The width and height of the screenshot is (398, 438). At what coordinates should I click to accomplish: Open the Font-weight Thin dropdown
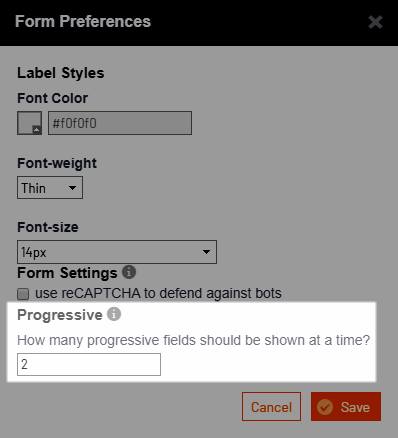pos(50,188)
